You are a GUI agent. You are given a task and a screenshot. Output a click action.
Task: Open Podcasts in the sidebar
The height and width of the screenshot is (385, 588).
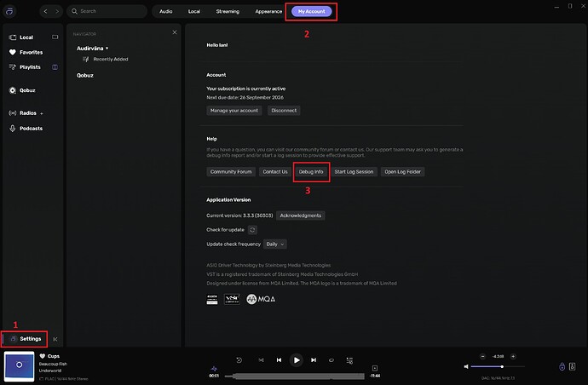point(26,129)
